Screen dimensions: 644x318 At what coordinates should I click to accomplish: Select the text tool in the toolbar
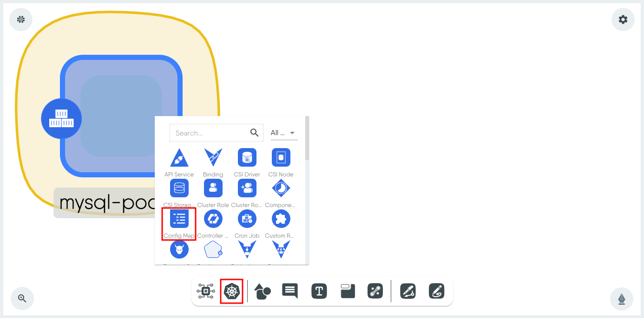click(x=319, y=291)
